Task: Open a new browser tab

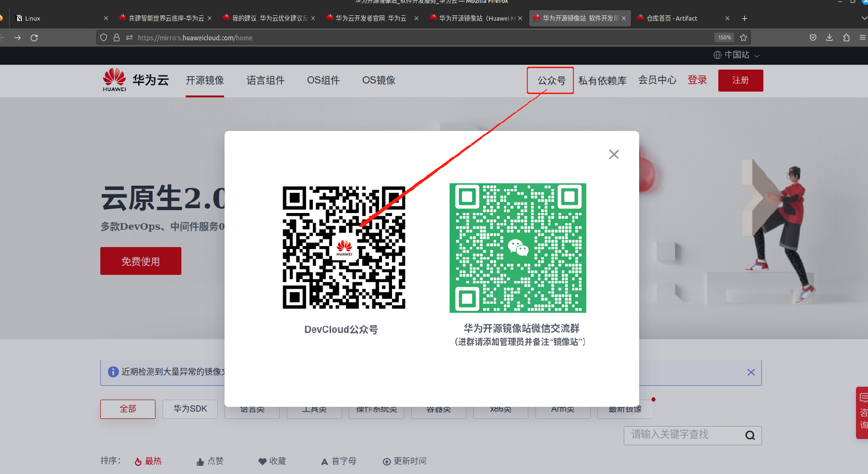Action: 744,18
